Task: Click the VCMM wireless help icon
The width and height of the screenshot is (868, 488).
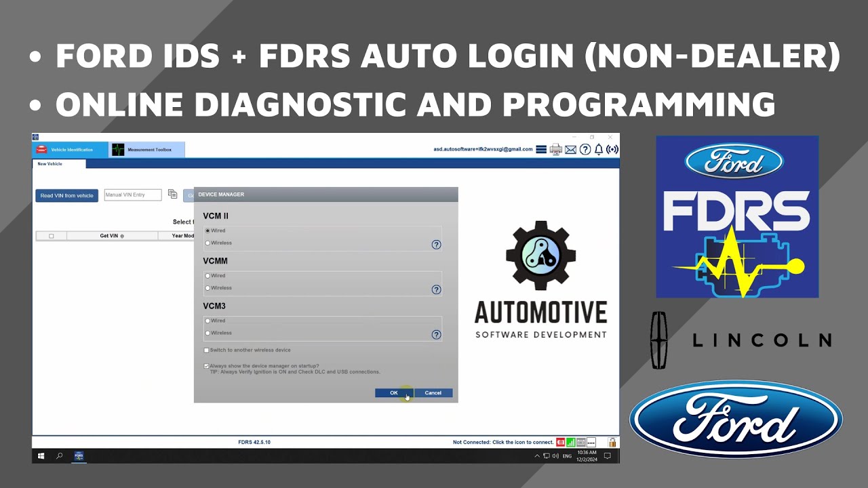Action: (436, 289)
